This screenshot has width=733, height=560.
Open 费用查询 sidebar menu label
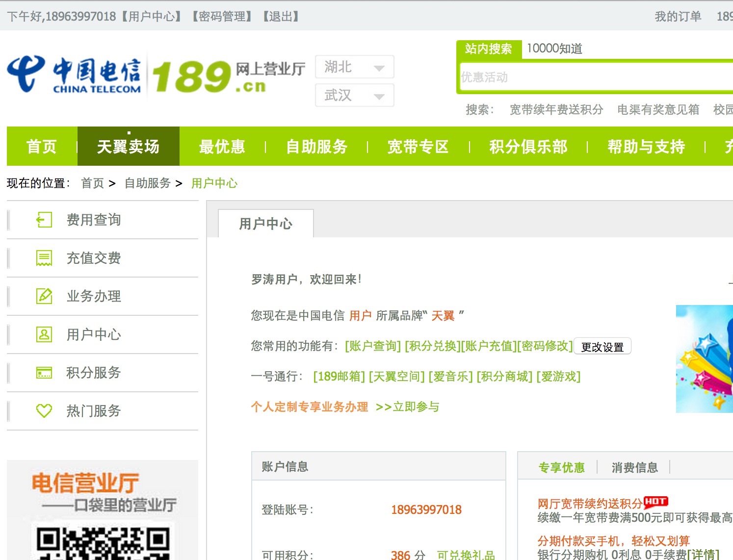pos(94,220)
